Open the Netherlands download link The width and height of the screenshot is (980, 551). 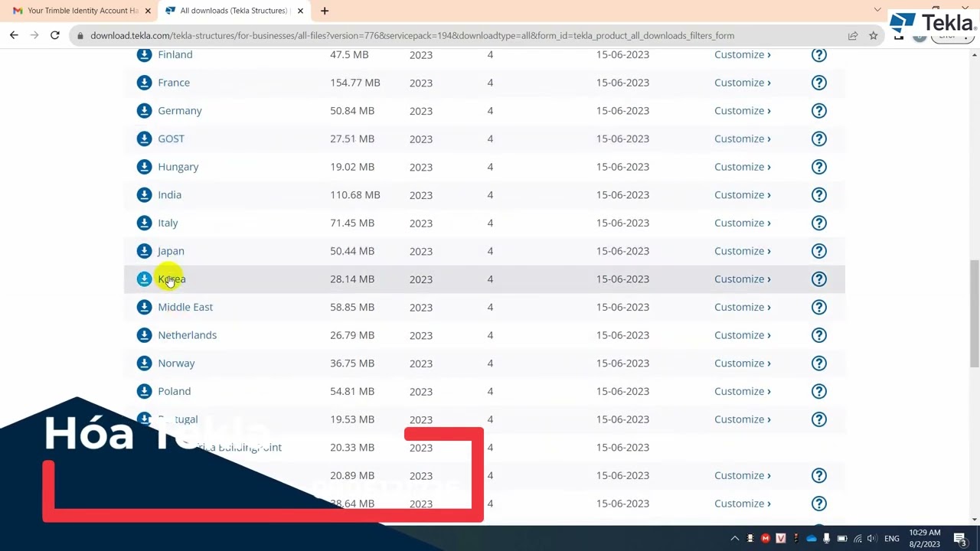click(187, 335)
